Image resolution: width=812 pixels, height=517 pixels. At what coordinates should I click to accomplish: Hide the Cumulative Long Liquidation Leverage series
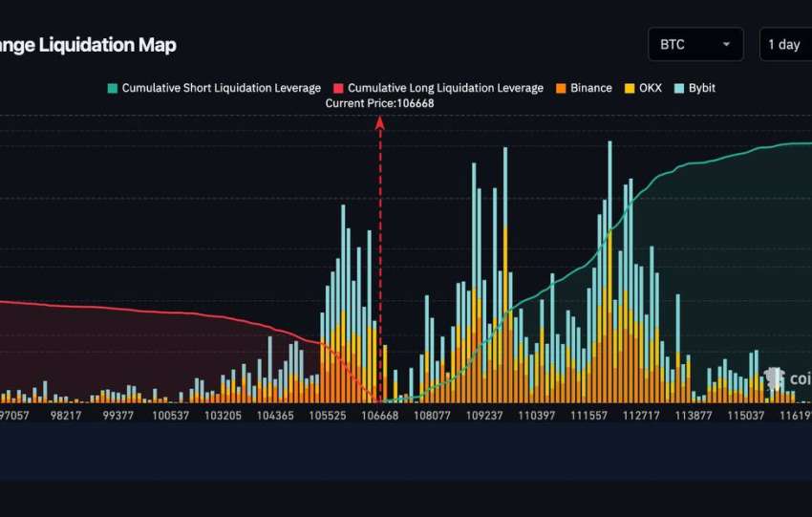point(438,88)
